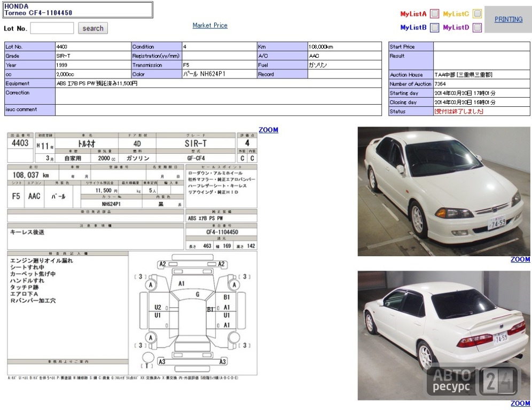Screen dimensions: 532x410
Task: Click the iauc comment label
Action: click(x=21, y=109)
